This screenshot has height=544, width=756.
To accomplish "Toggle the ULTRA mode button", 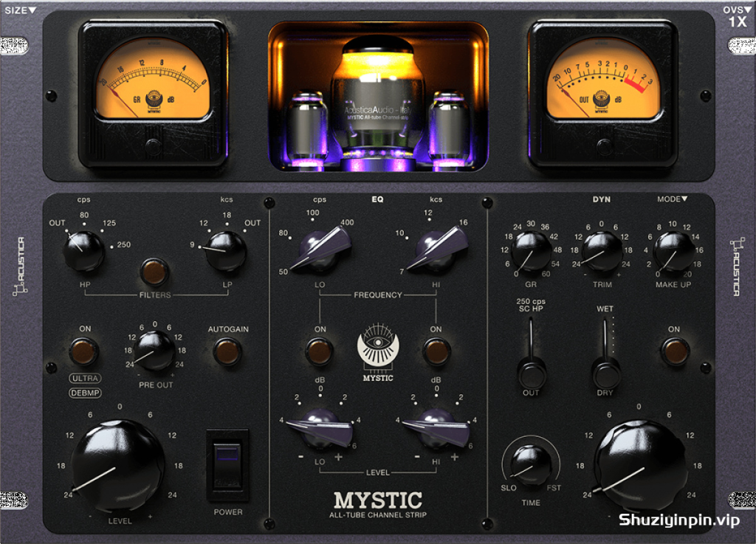I will [86, 378].
